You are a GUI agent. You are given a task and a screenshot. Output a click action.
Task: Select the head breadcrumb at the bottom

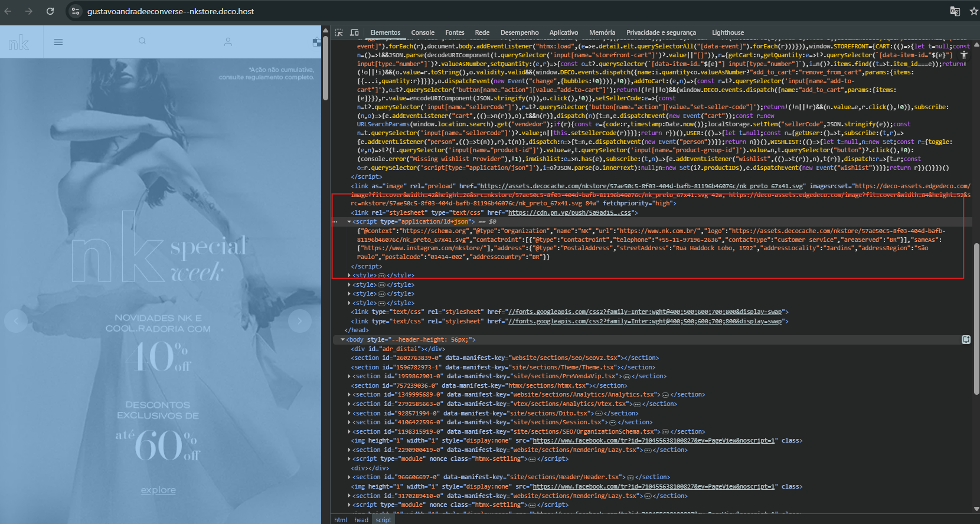(361, 520)
